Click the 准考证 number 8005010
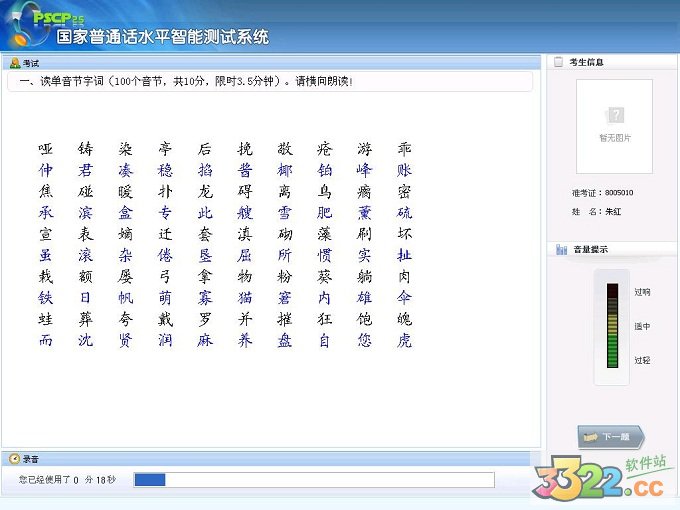 (619, 193)
